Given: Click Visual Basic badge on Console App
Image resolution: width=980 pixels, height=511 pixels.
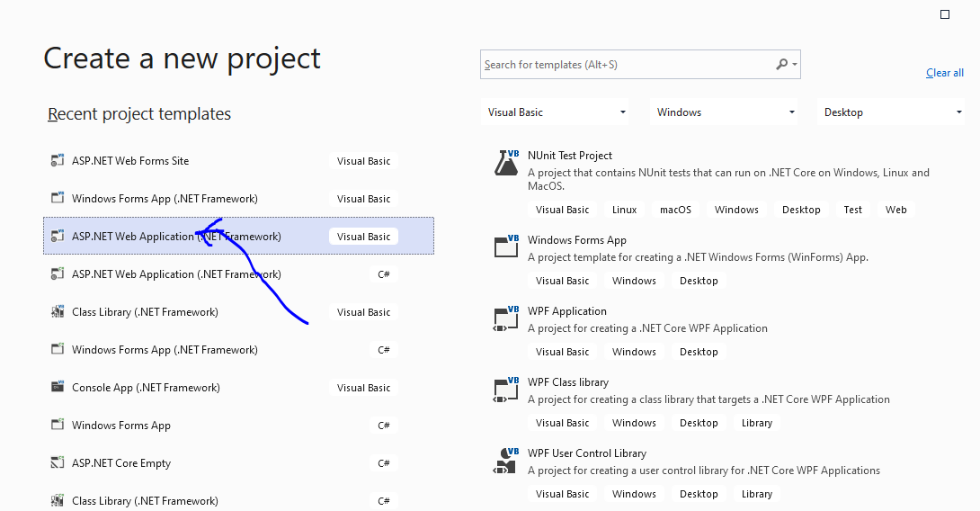Looking at the screenshot, I should pos(364,387).
